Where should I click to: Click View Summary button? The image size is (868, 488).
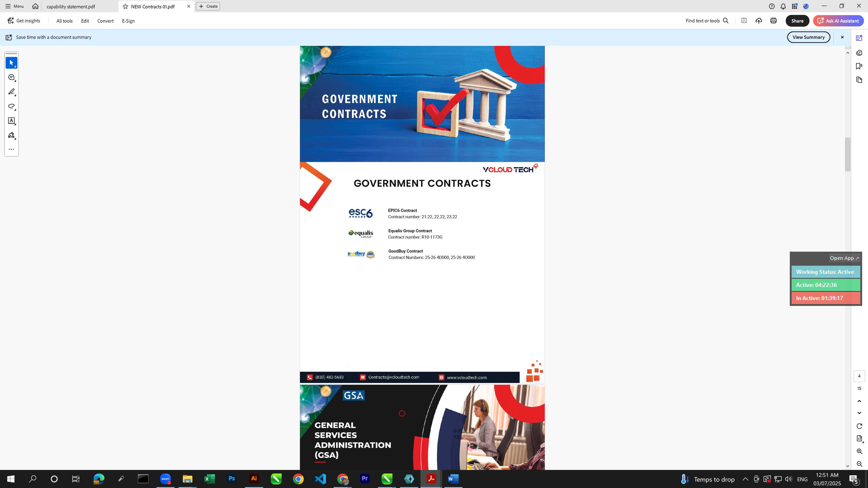point(808,37)
